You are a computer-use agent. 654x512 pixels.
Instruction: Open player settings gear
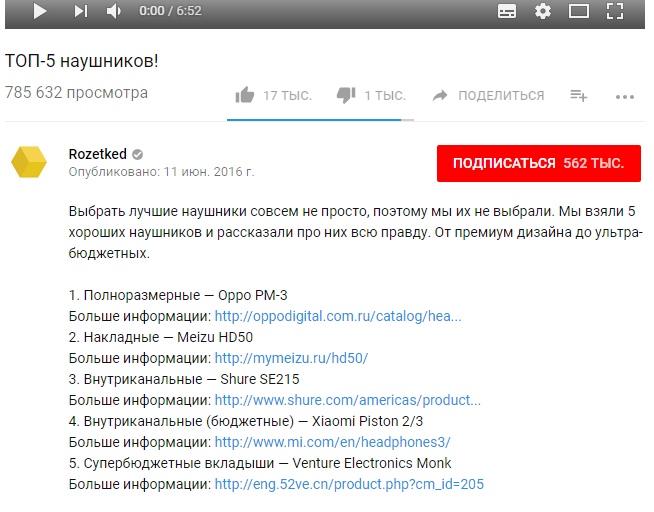[543, 11]
